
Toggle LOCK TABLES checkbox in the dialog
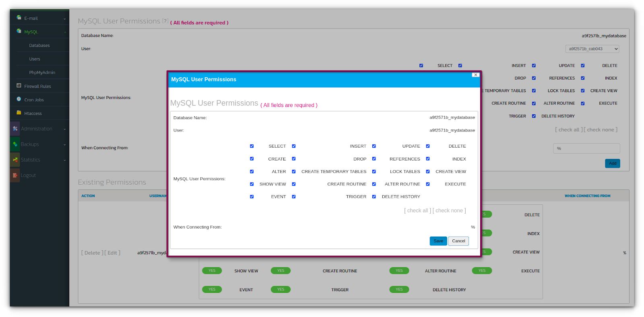click(x=374, y=171)
